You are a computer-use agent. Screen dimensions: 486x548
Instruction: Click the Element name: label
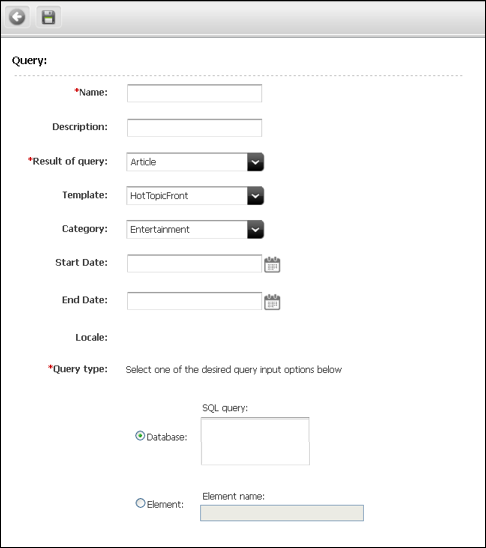233,496
